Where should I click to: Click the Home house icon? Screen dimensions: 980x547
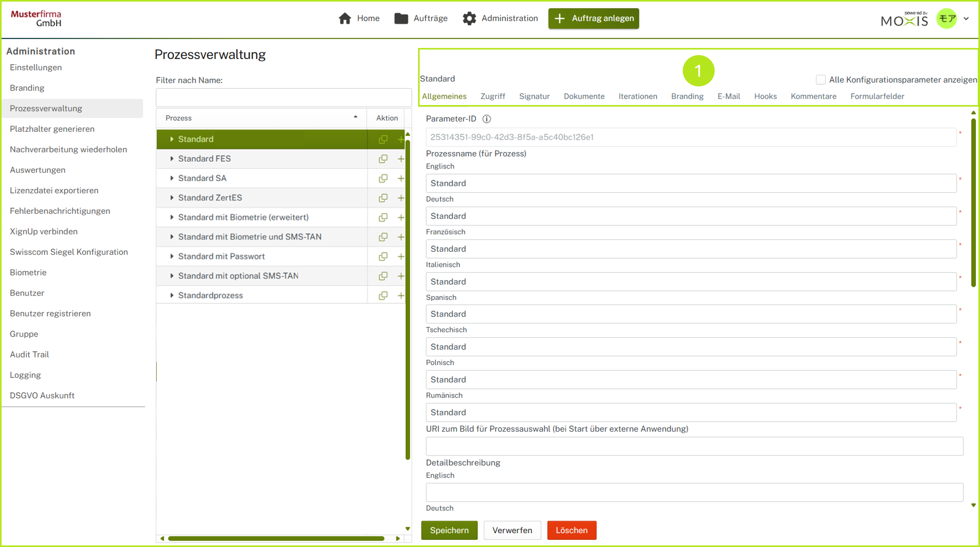click(345, 18)
